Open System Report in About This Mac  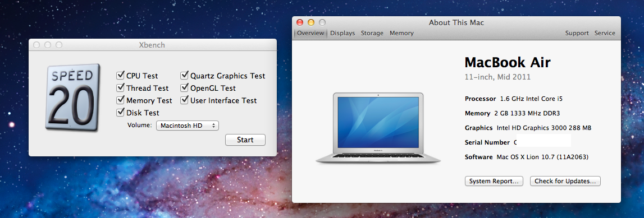(494, 181)
